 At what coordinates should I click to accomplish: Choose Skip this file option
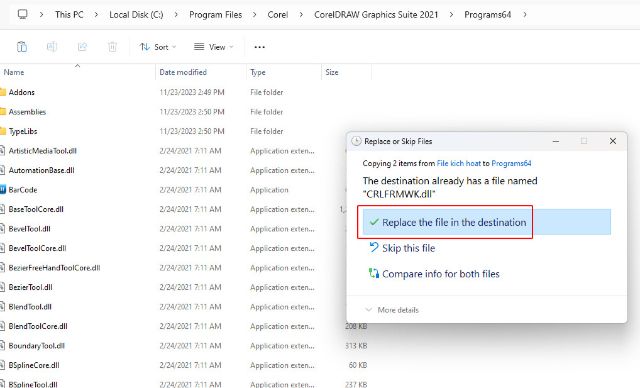coord(408,248)
